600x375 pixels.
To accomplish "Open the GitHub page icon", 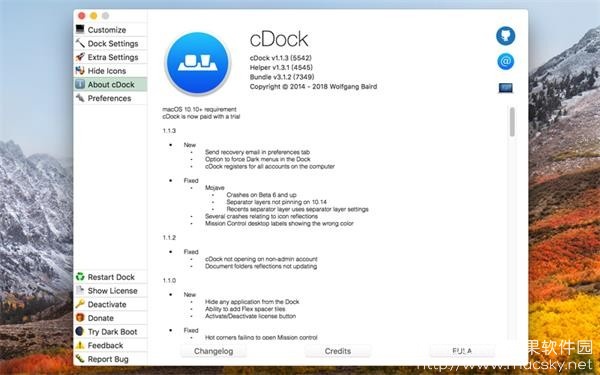I will tap(505, 36).
